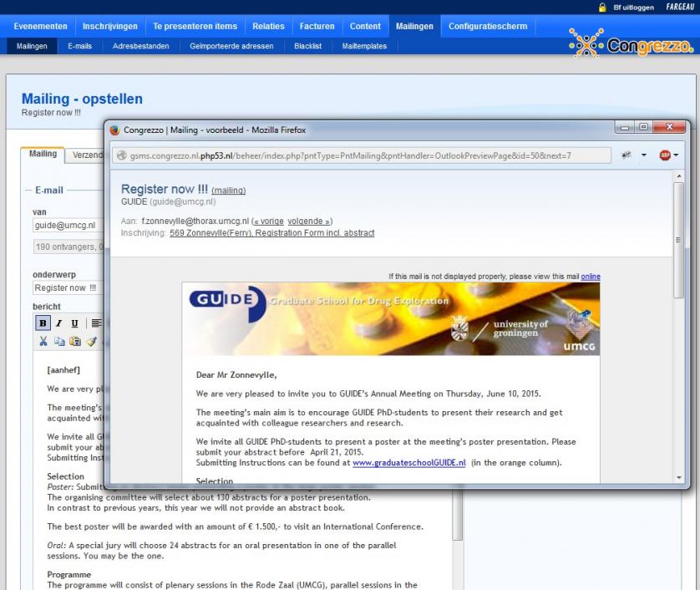
Task: Open the Configuratiescherm menu
Action: [488, 27]
